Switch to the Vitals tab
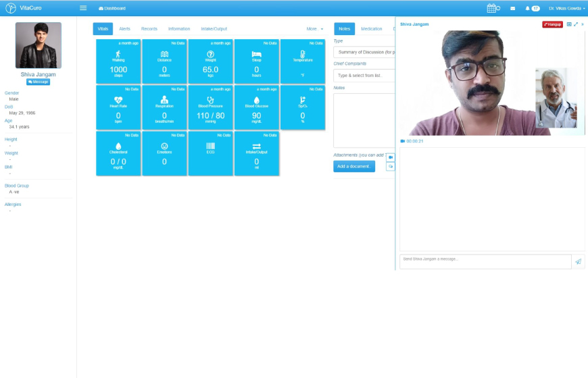 103,29
